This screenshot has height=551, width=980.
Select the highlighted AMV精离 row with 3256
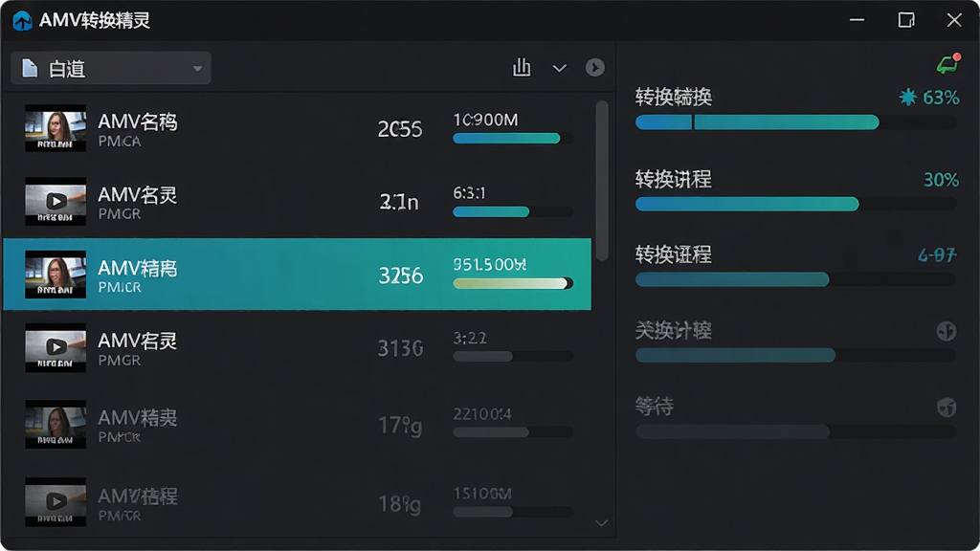tap(297, 274)
